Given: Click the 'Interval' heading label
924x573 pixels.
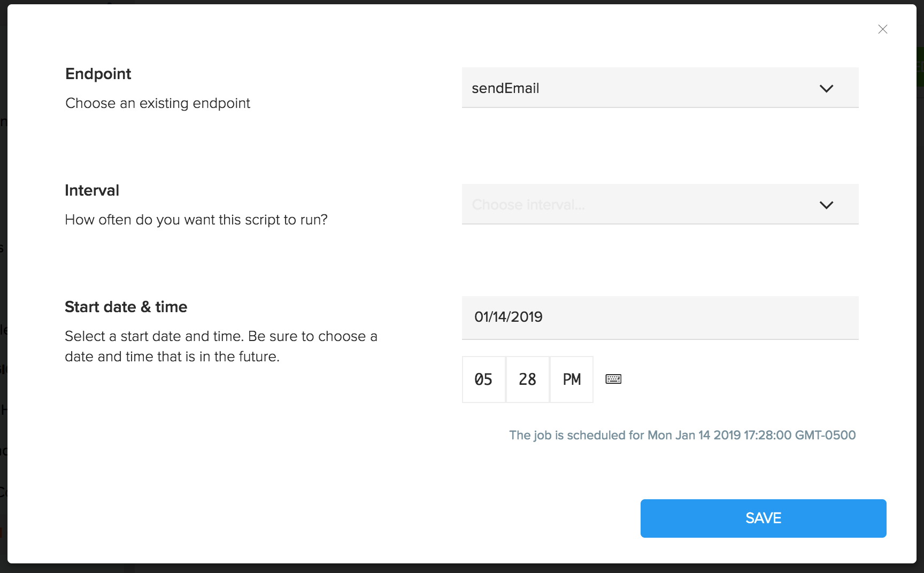Looking at the screenshot, I should (92, 190).
